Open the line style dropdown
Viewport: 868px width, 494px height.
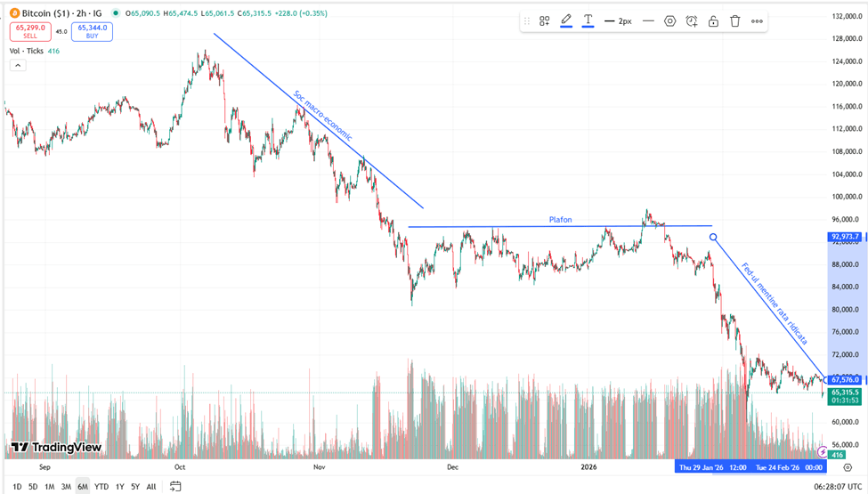point(648,20)
